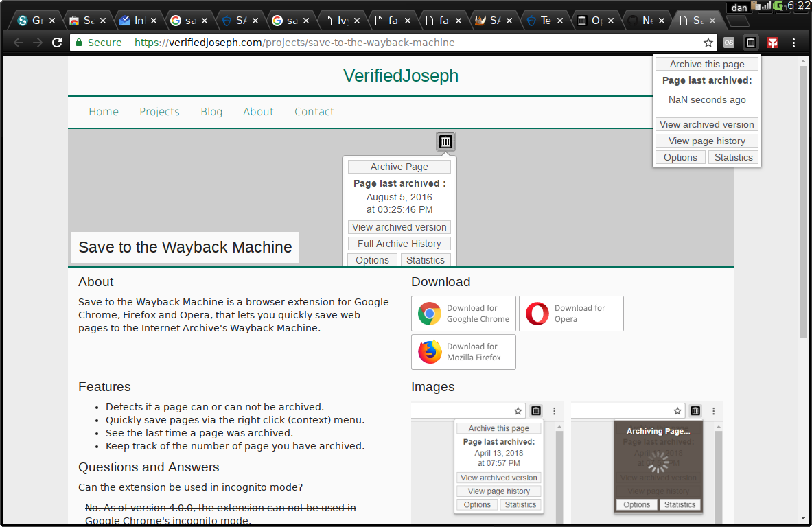
Task: Click the page scrollbar up arrow
Action: [803, 60]
